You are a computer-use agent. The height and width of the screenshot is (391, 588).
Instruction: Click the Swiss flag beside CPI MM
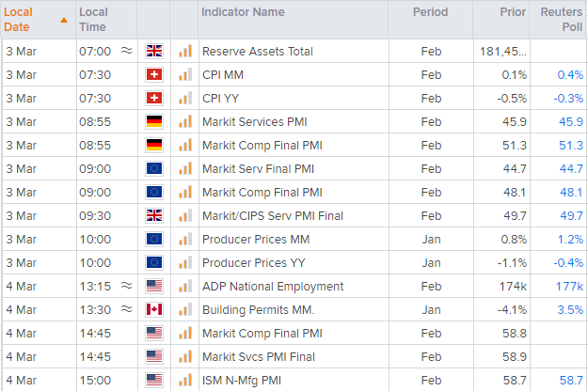154,75
